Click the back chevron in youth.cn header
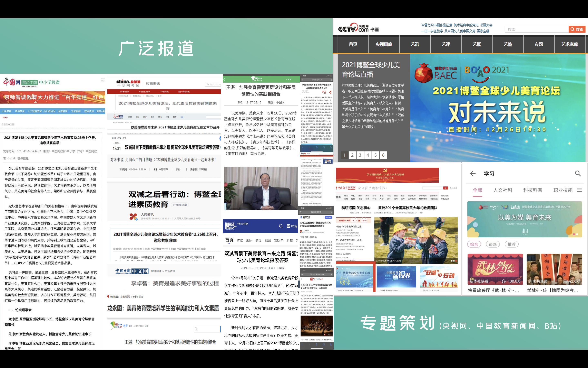Image resolution: width=588 pixels, height=368 pixels. [x=225, y=79]
